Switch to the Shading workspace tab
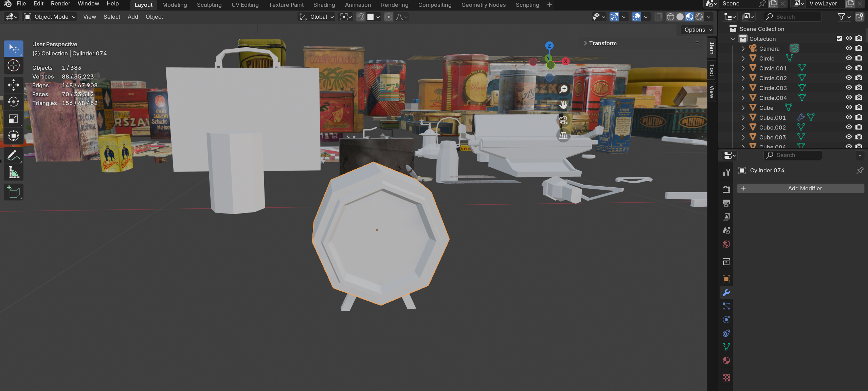868x391 pixels. tap(324, 5)
